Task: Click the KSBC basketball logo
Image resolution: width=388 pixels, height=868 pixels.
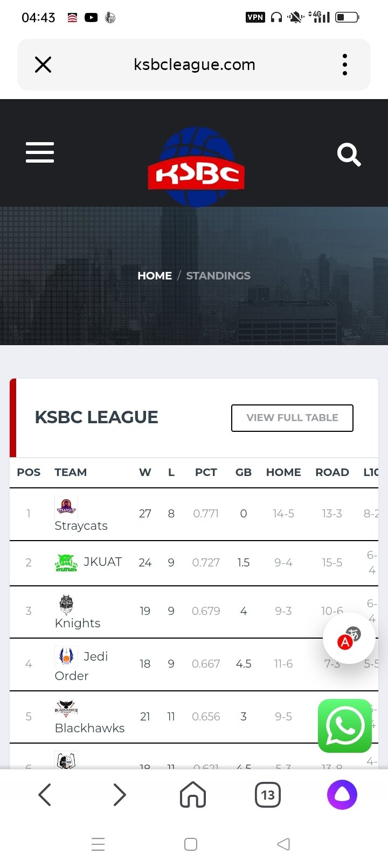Action: pos(196,167)
